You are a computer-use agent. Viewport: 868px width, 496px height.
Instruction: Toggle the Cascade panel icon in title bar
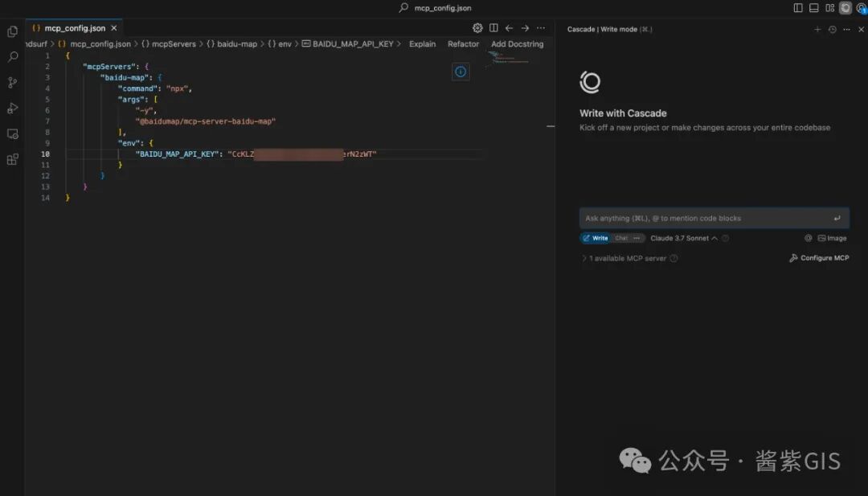click(845, 8)
